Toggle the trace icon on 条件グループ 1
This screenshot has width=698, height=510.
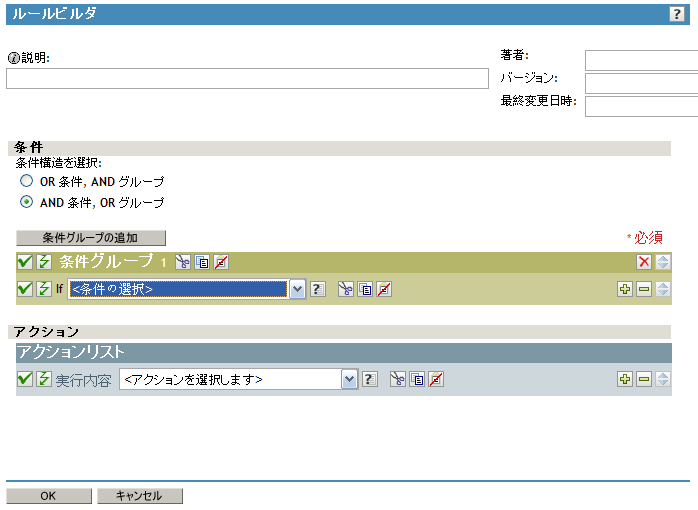point(44,262)
